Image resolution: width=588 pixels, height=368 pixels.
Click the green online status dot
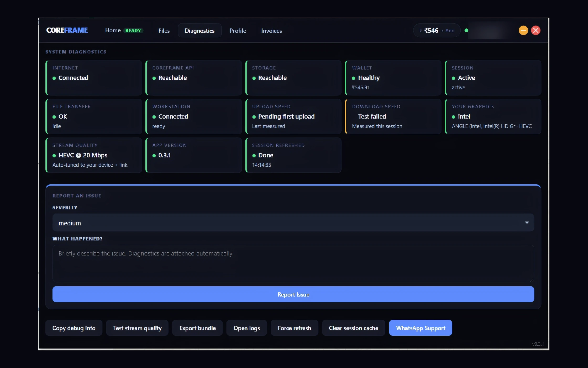(466, 30)
